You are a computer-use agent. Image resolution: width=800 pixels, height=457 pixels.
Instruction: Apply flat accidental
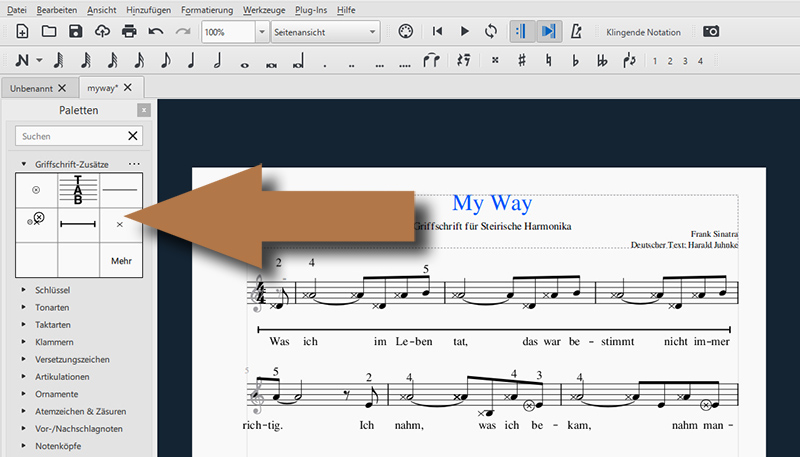[576, 61]
